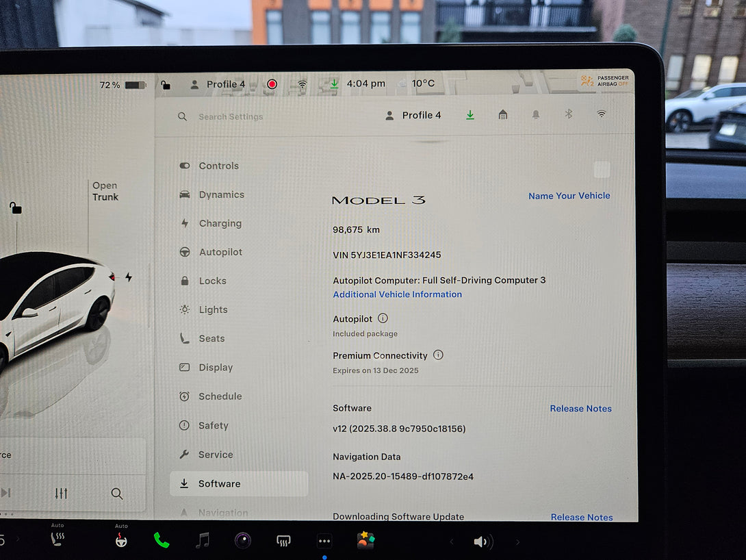Show Premium Connectivity info details
Screen dimensions: 746x560
pyautogui.click(x=438, y=355)
